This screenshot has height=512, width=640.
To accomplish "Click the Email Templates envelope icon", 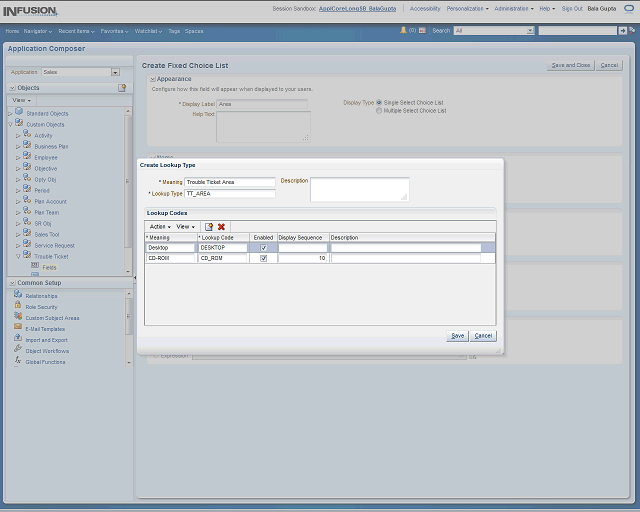I will coord(18,328).
